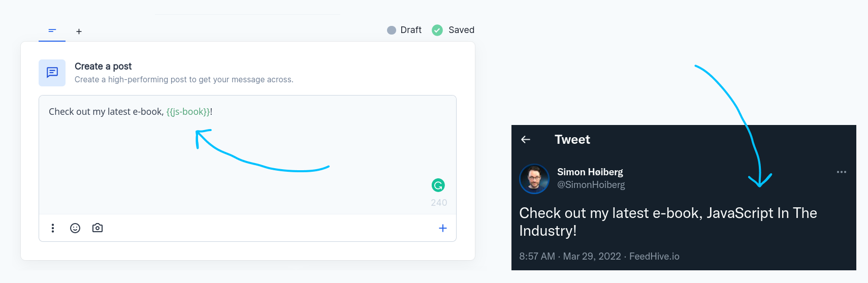
Task: Click the Grammarly icon in text area
Action: tap(438, 185)
